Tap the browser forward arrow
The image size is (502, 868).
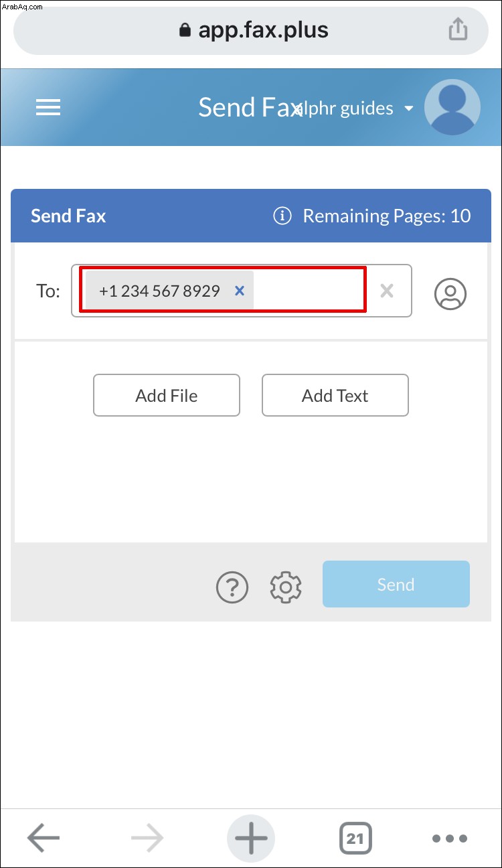147,837
